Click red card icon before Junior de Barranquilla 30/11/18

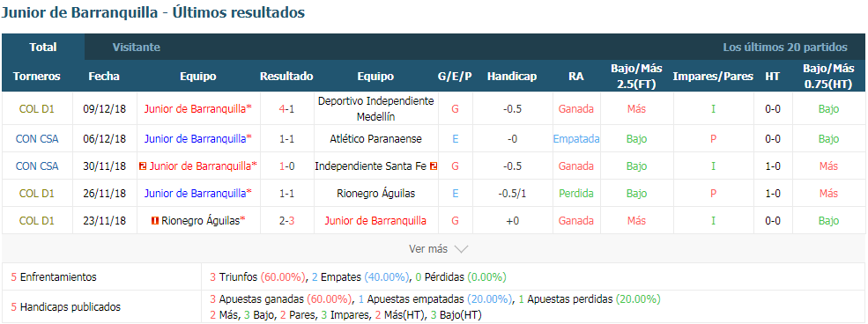(x=143, y=166)
